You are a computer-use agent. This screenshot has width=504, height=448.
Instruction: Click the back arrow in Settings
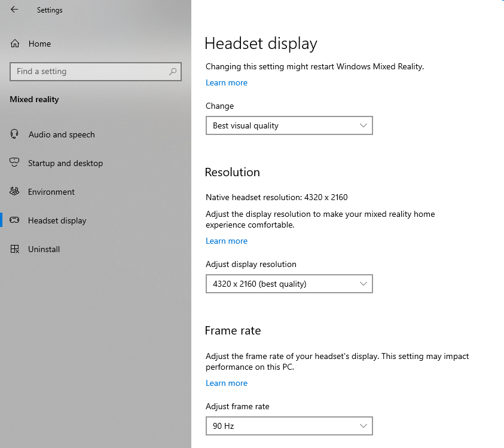[x=14, y=10]
